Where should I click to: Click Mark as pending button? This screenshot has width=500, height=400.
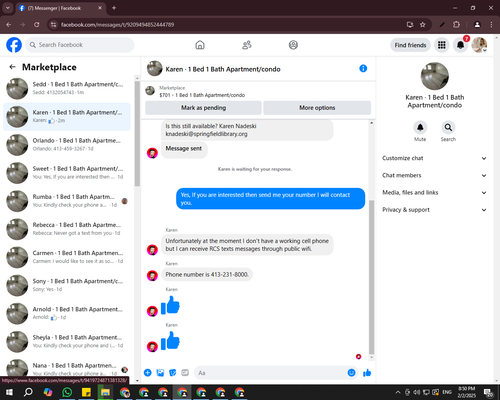(x=203, y=108)
